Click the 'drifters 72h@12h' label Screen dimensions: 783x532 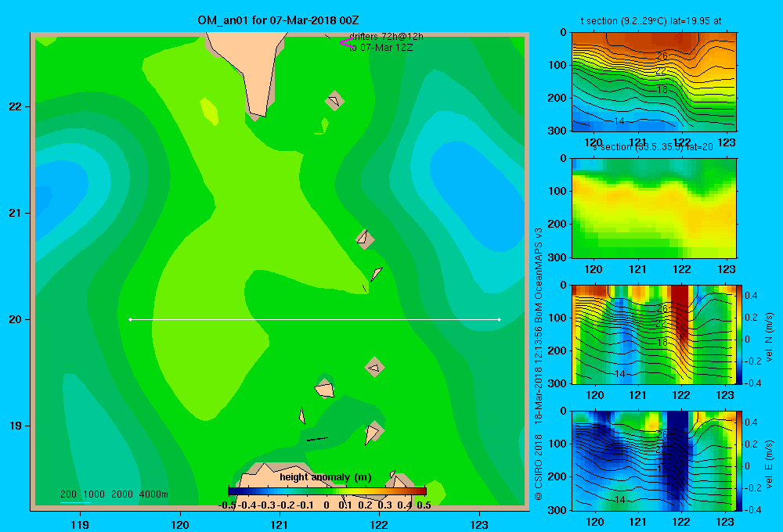(x=386, y=37)
